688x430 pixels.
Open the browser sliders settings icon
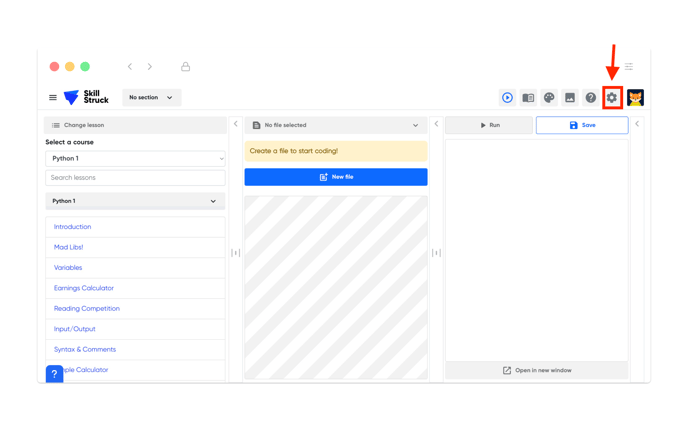pyautogui.click(x=629, y=66)
